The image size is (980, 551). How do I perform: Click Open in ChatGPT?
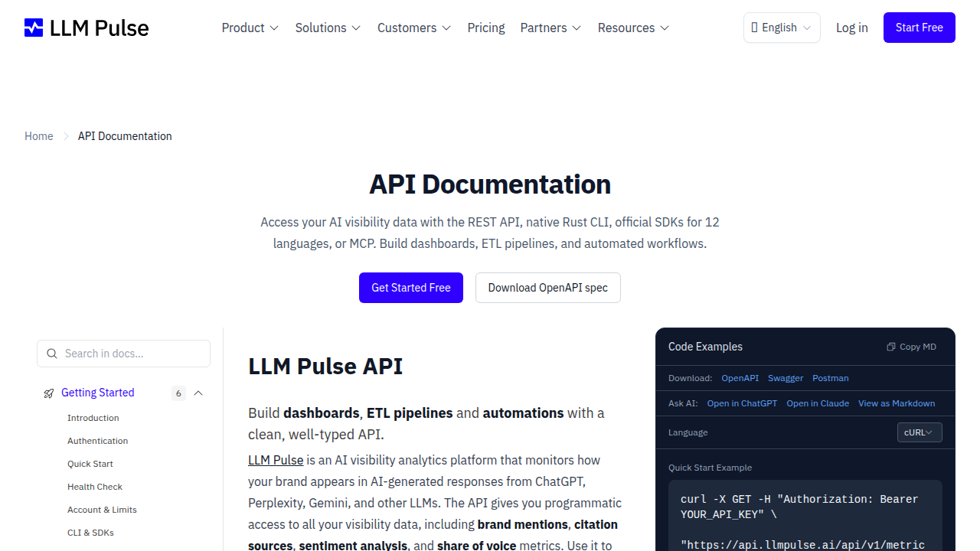(742, 403)
